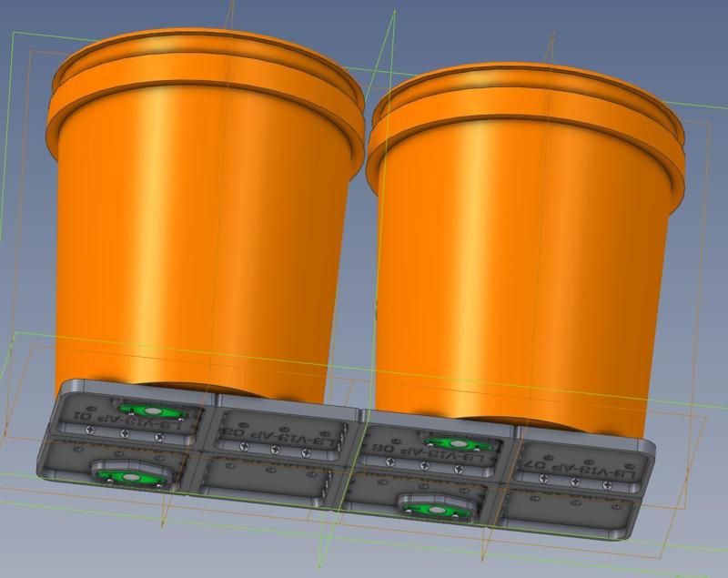The width and height of the screenshot is (728, 578).
Task: Select green connector left of unlabeled rightmost front plate
Action: pyautogui.click(x=436, y=510)
